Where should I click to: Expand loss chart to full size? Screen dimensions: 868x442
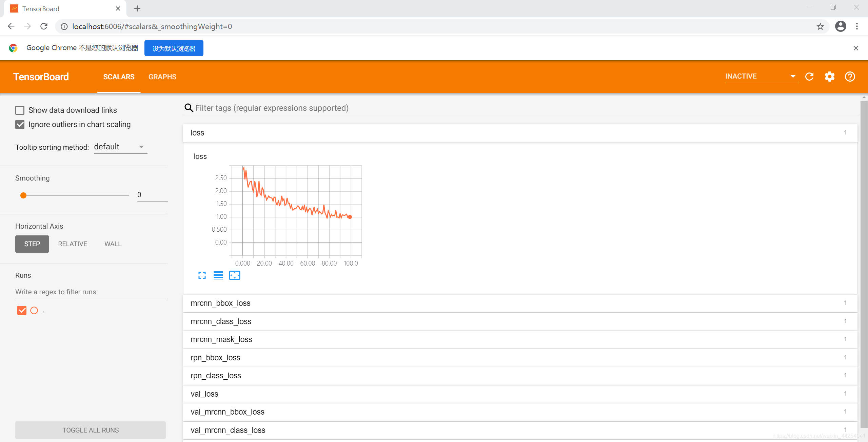202,275
